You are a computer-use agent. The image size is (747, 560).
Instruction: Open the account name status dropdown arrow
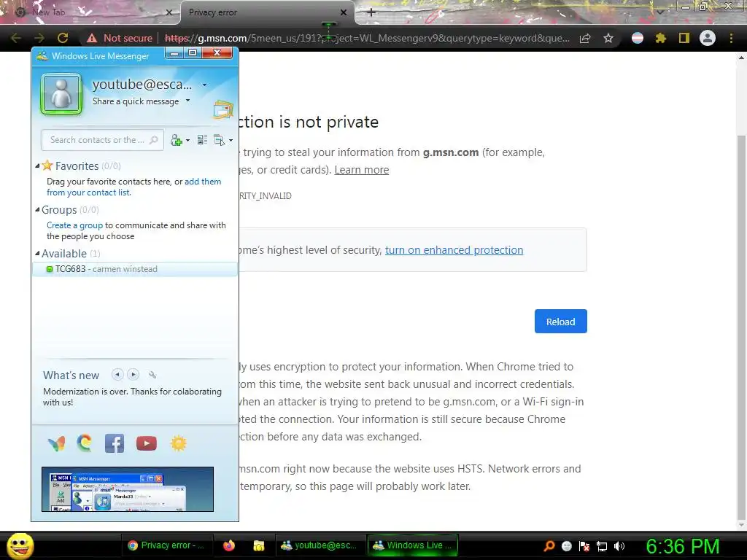point(204,85)
